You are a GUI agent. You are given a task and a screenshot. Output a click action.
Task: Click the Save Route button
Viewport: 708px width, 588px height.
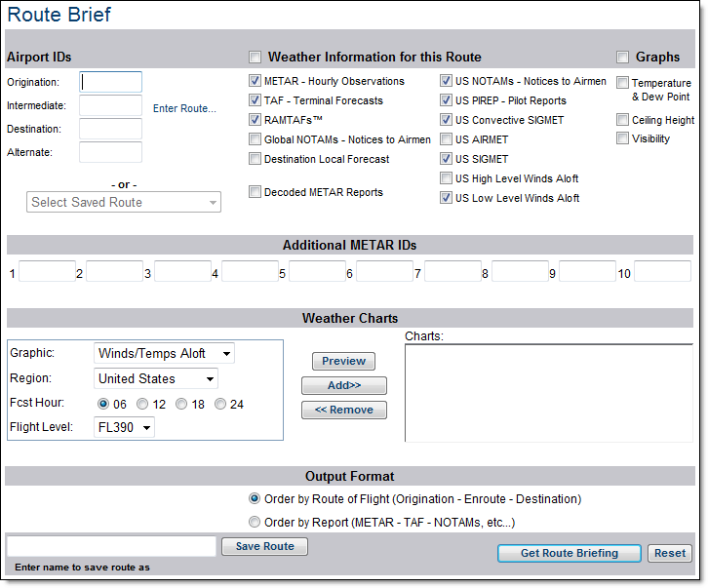coord(264,546)
